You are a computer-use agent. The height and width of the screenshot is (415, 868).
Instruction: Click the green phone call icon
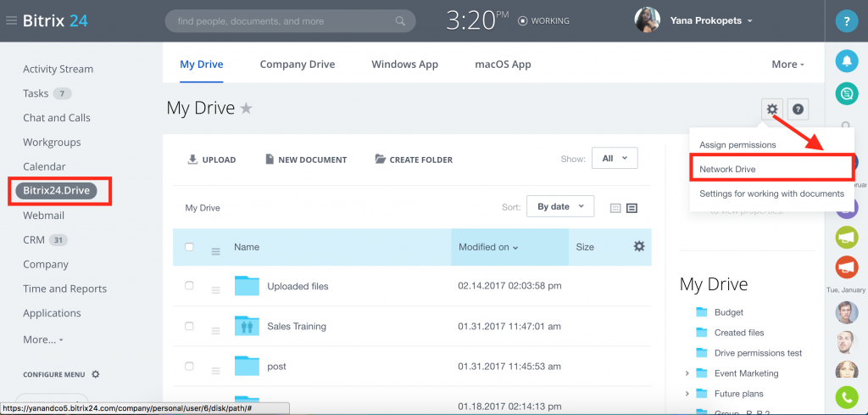pos(847,396)
